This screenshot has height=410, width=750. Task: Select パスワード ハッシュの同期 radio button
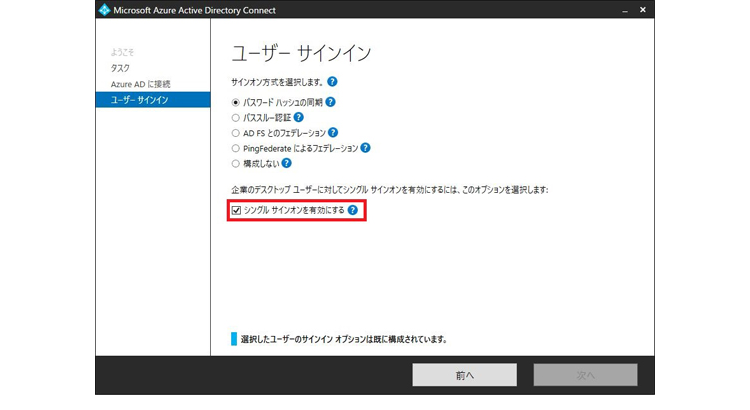[x=235, y=102]
